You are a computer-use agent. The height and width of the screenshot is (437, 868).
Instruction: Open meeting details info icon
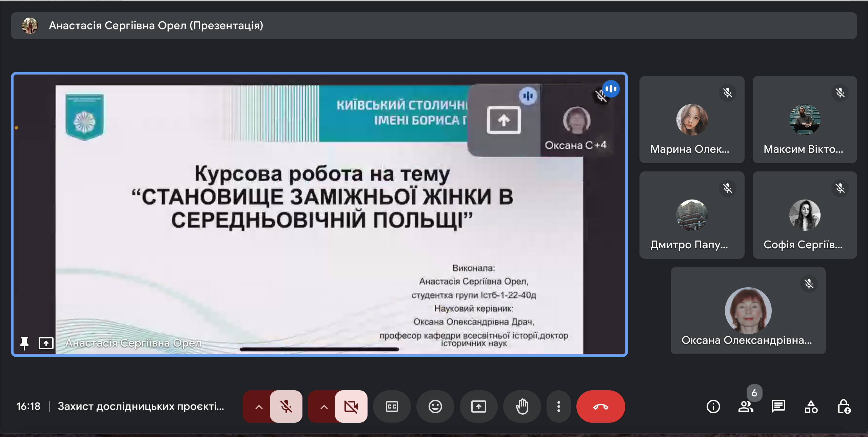(x=713, y=407)
